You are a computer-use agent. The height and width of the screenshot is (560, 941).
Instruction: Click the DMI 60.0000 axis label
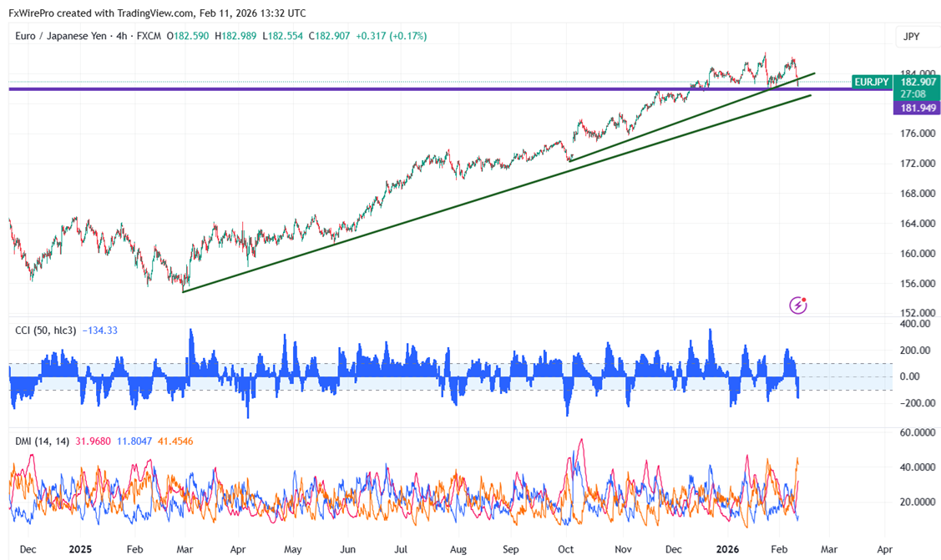click(918, 432)
